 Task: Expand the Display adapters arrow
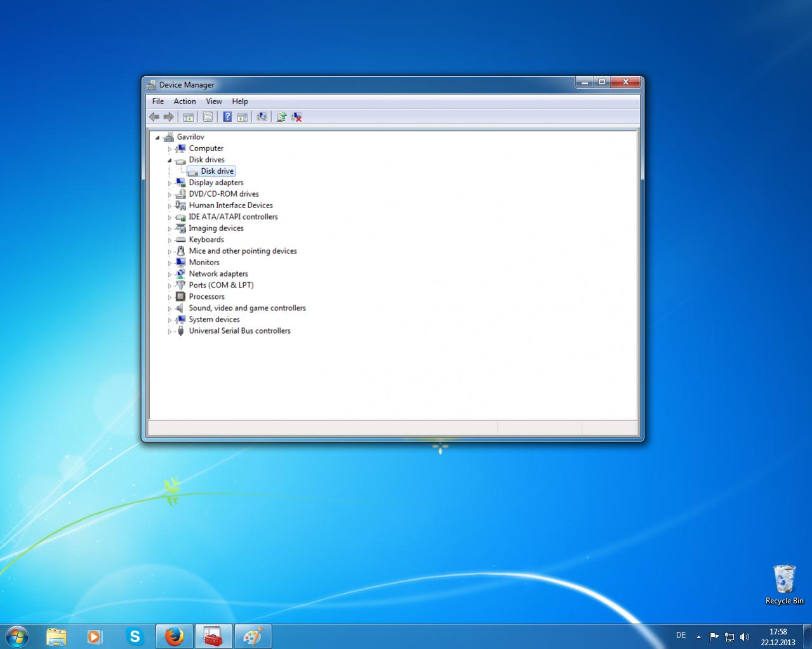coord(170,183)
